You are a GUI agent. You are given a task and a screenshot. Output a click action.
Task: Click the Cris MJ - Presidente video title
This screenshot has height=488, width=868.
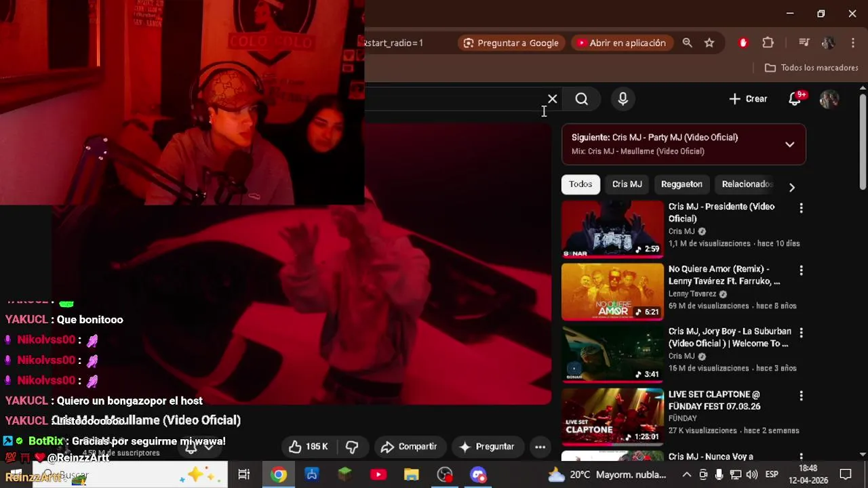click(722, 213)
